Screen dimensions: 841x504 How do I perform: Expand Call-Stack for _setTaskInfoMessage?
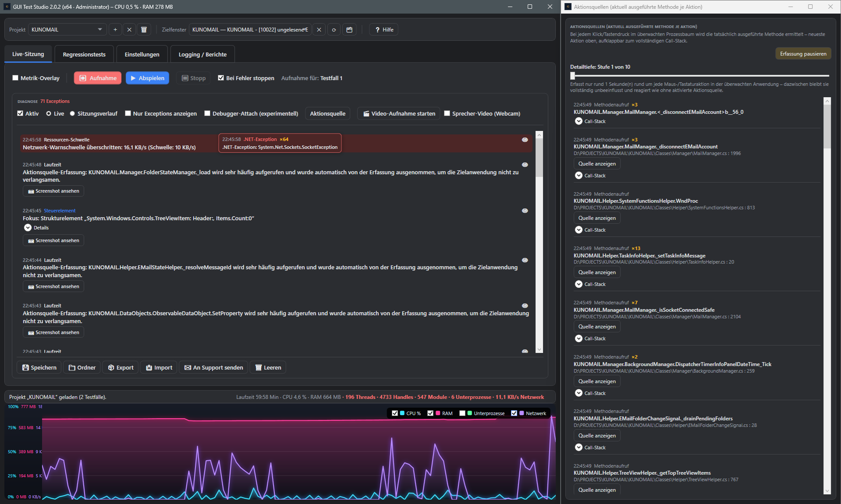pyautogui.click(x=578, y=284)
